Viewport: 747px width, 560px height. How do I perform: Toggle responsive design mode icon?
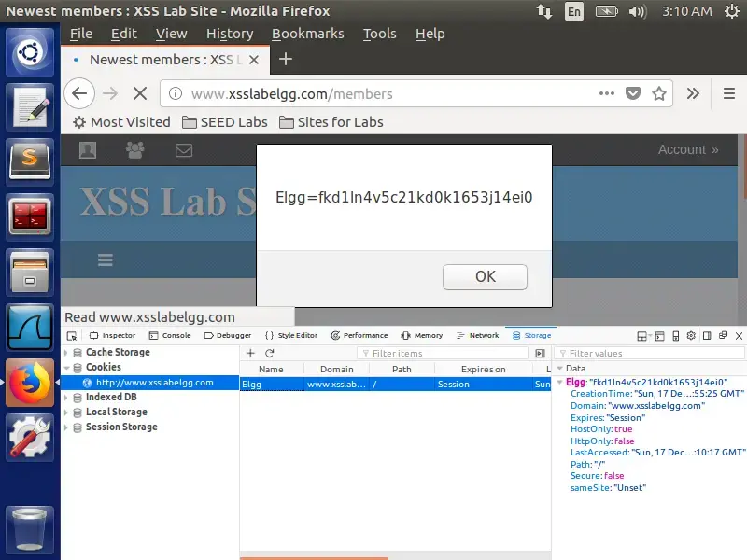point(675,336)
